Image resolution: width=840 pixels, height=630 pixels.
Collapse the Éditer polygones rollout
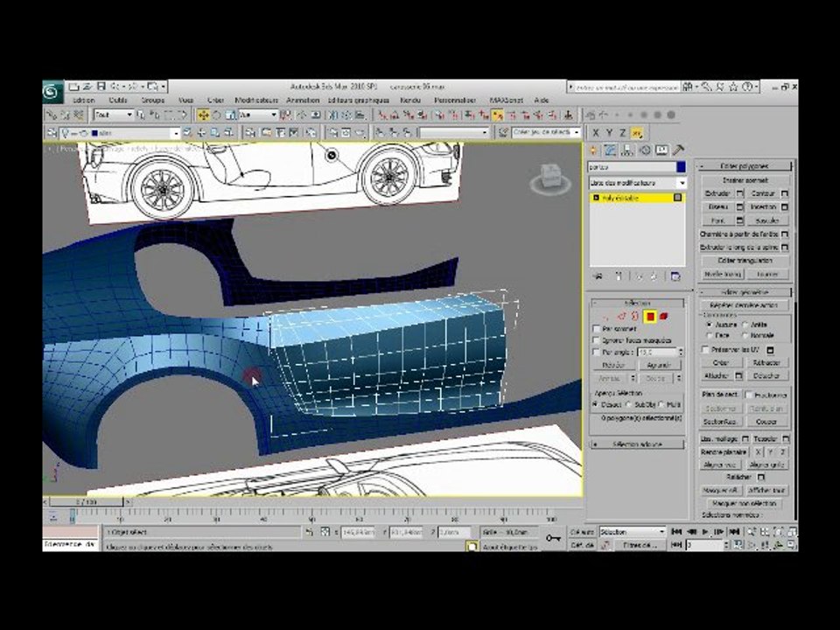tap(745, 166)
